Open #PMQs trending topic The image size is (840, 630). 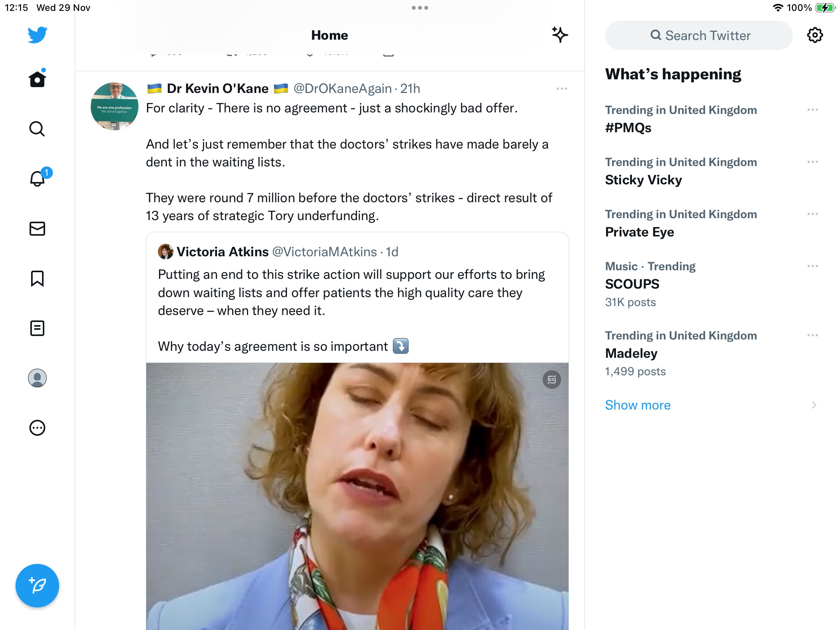pyautogui.click(x=628, y=128)
